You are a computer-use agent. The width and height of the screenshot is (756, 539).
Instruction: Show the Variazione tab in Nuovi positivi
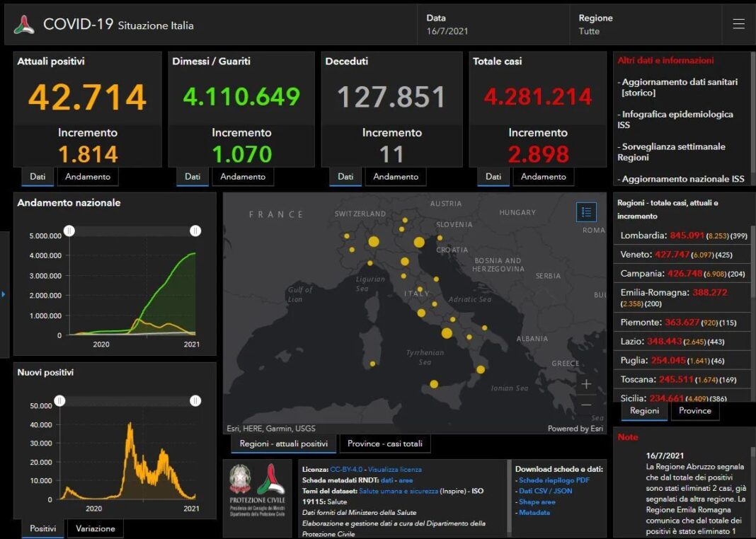click(x=95, y=528)
